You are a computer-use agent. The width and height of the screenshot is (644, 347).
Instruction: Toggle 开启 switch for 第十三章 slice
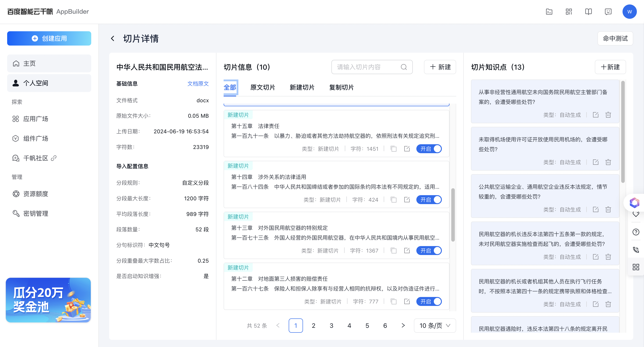tap(429, 251)
